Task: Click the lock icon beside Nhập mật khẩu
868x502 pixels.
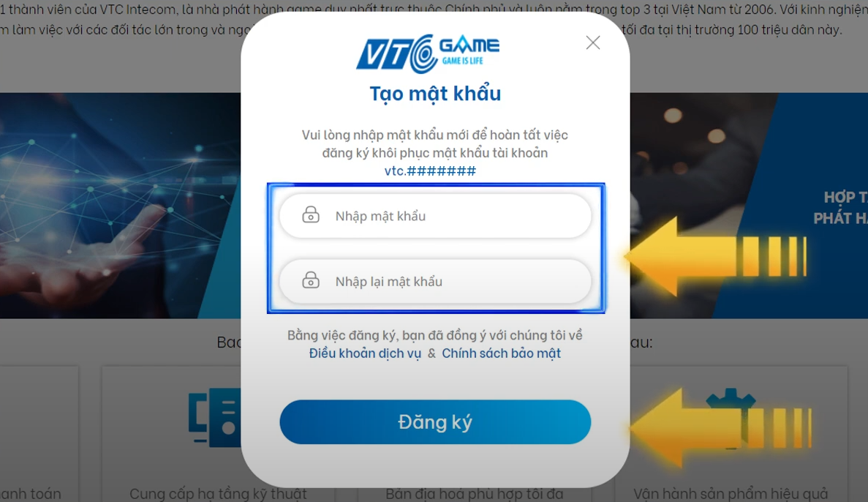Action: coord(311,215)
